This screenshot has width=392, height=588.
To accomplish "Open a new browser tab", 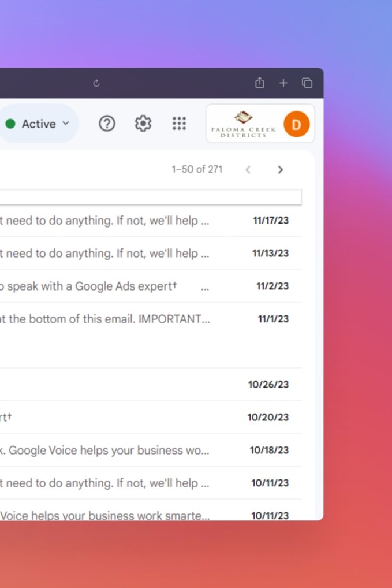I will [x=283, y=83].
